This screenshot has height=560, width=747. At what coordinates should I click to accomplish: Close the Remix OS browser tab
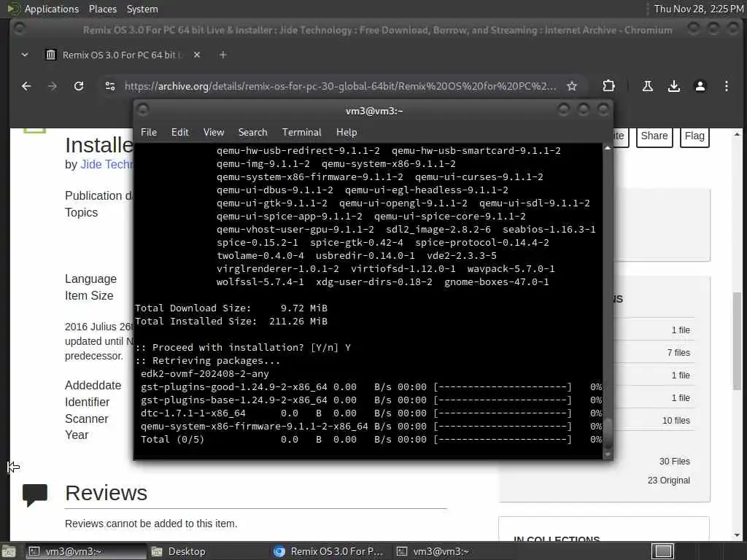click(x=197, y=55)
